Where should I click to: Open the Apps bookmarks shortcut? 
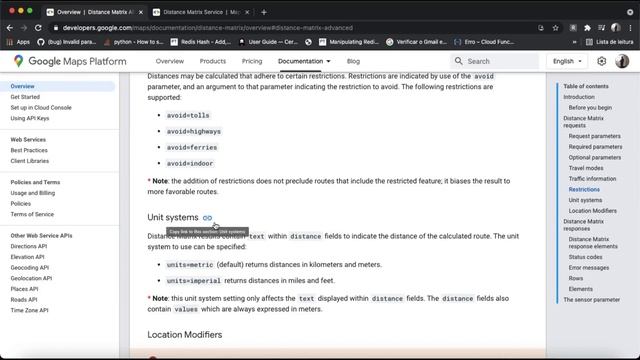tap(19, 42)
